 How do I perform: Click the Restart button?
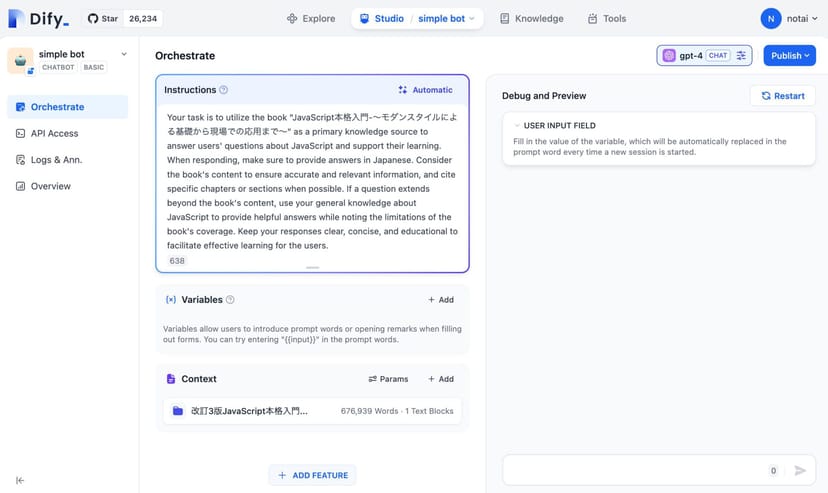click(x=782, y=96)
